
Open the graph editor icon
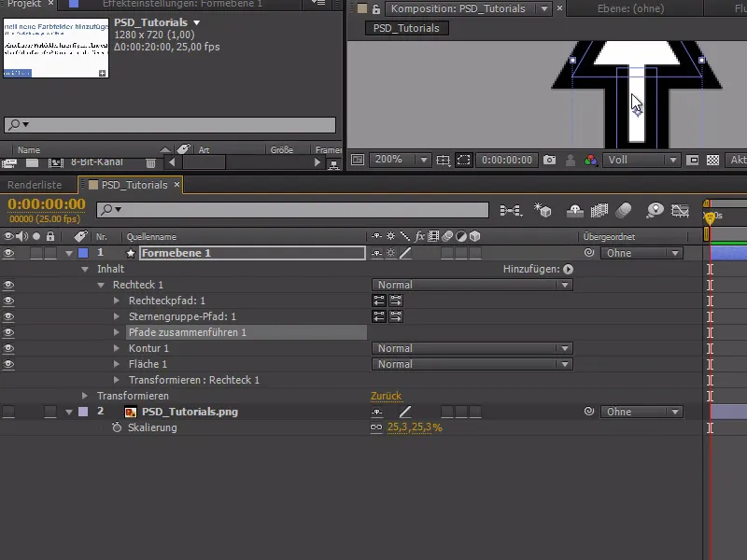681,211
